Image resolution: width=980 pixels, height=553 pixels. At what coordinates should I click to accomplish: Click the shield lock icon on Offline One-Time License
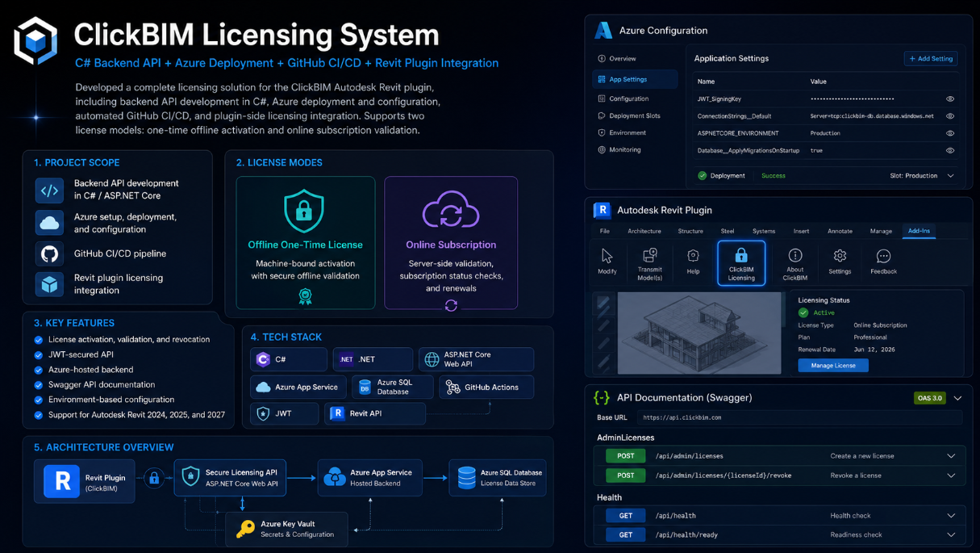[304, 210]
